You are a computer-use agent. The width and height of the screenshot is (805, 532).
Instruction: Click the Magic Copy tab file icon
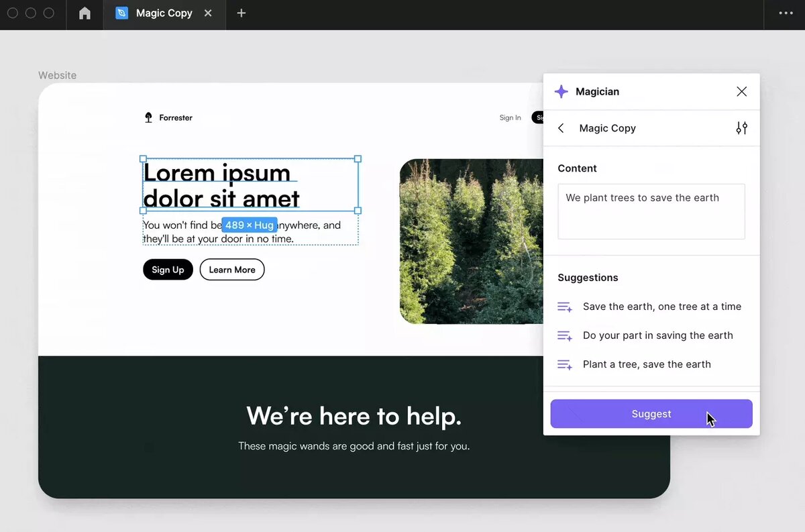click(x=121, y=13)
